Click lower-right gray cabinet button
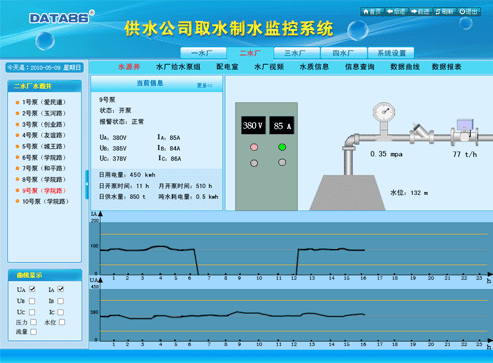 click(282, 162)
